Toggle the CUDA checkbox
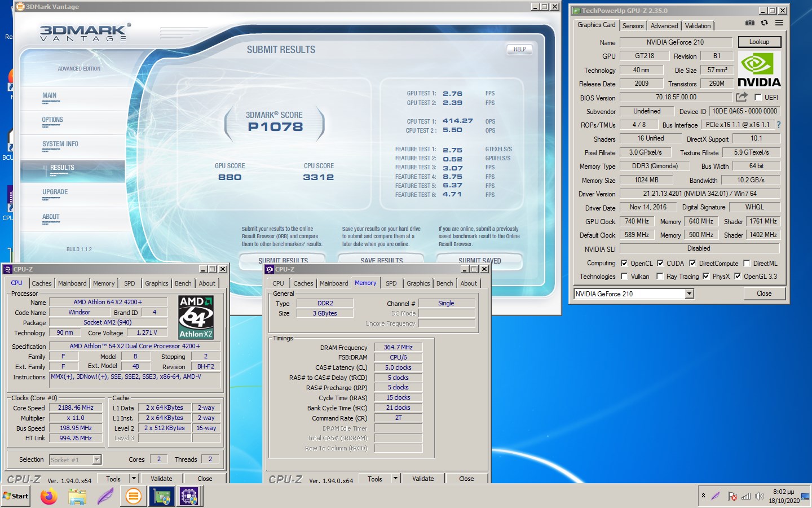 click(660, 263)
